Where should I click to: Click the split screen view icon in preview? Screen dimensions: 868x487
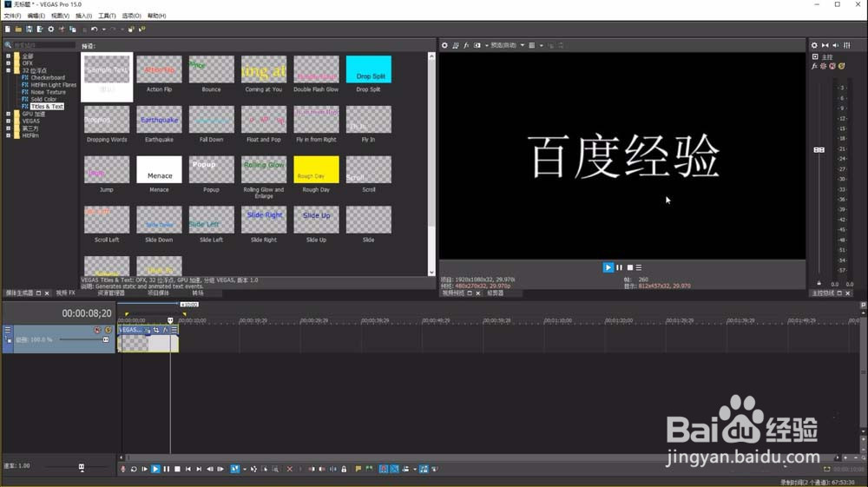pyautogui.click(x=477, y=45)
